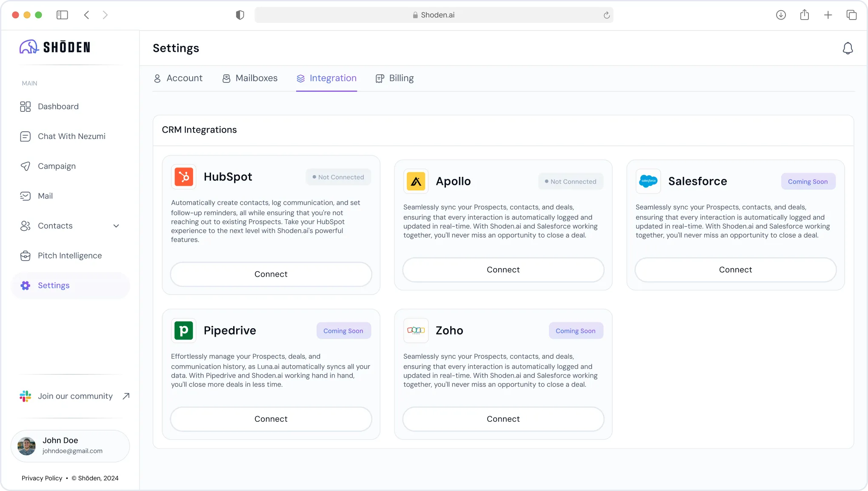Click the Chat With Nezumi icon
Image resolution: width=868 pixels, height=491 pixels.
(x=26, y=136)
